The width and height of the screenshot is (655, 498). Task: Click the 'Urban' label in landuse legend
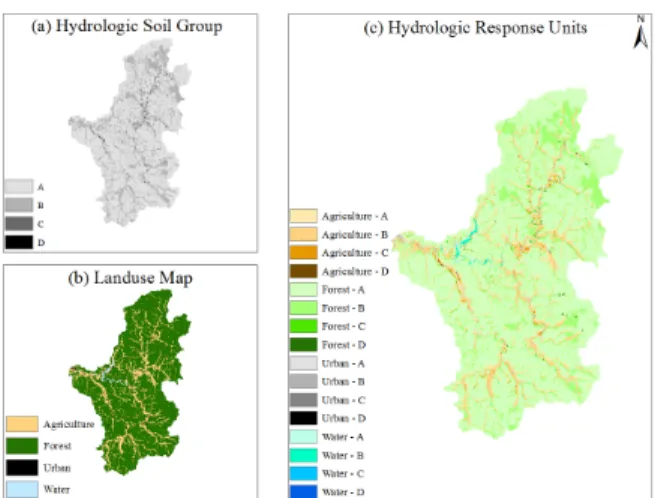(57, 468)
